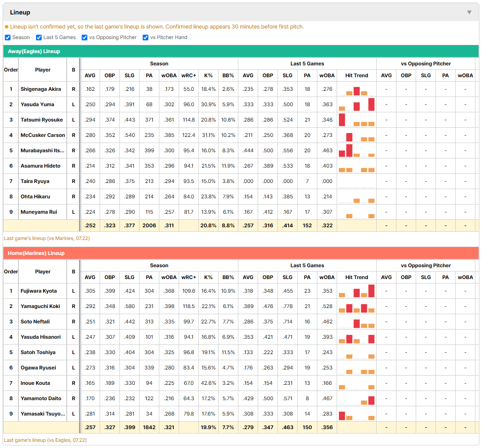Click Asamura Hideto player name
The image size is (482, 448).
(x=40, y=166)
